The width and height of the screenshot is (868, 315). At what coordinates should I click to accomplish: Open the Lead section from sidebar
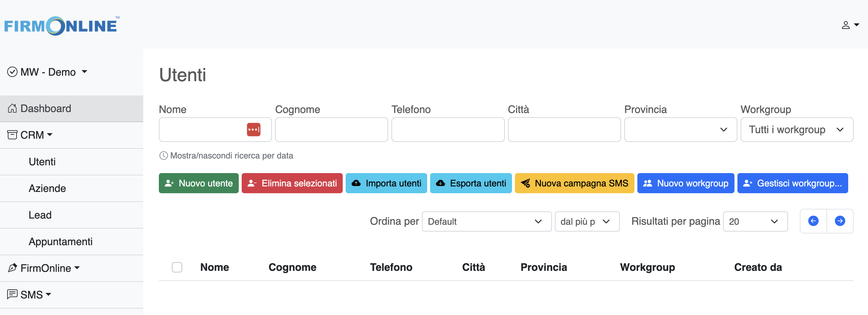pyautogui.click(x=40, y=215)
